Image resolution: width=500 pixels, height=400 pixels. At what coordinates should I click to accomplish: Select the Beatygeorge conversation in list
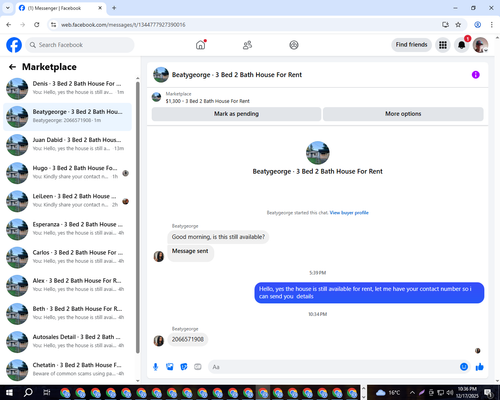pyautogui.click(x=68, y=117)
